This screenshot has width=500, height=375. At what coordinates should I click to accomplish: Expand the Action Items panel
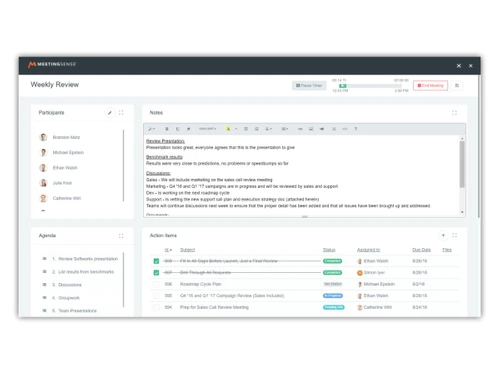tap(454, 235)
